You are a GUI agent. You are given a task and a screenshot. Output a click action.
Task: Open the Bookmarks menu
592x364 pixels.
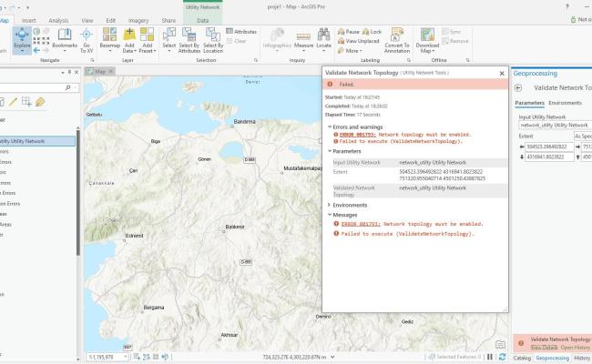pos(65,40)
